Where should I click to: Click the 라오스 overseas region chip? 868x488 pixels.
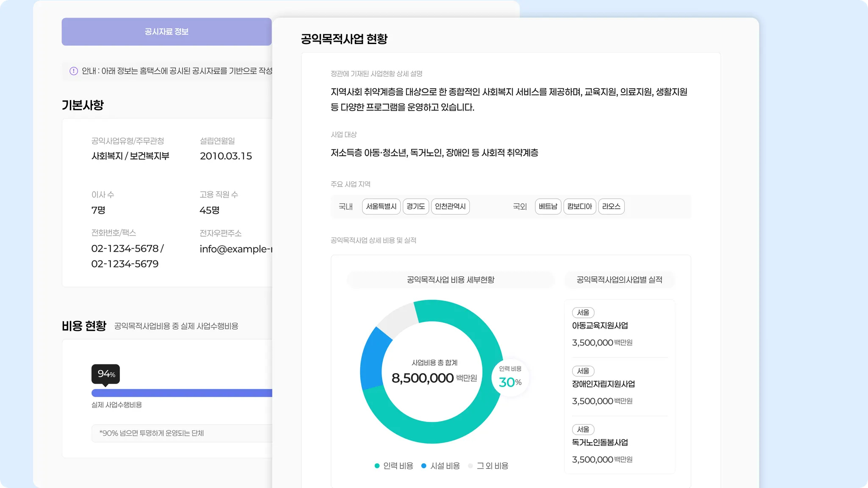611,207
